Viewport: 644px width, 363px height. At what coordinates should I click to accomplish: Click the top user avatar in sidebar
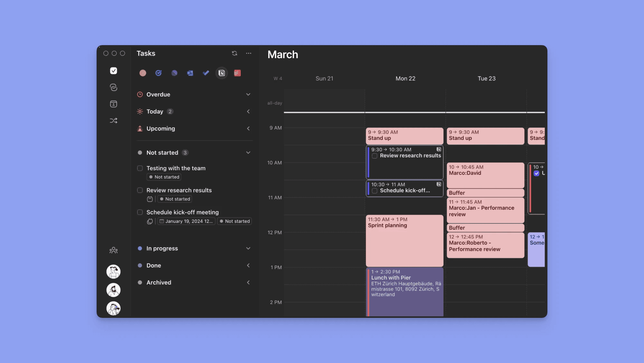[x=113, y=271]
